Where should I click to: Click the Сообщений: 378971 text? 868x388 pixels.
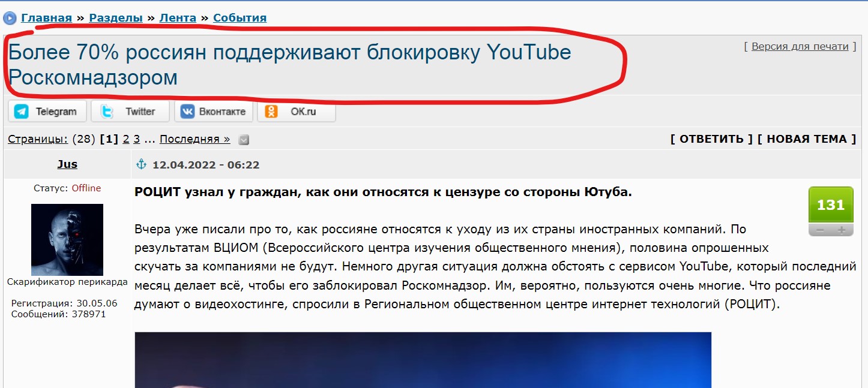pos(58,314)
